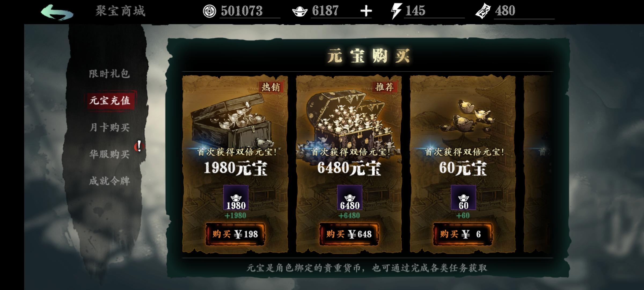Click the 60 ingot reward icon
Viewport: 644px width, 290px height.
click(x=463, y=198)
